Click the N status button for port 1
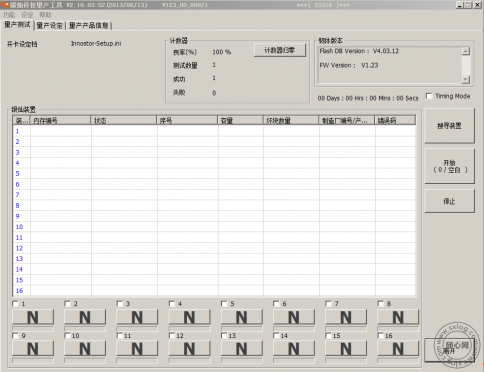This screenshot has height=372, width=484. click(33, 317)
